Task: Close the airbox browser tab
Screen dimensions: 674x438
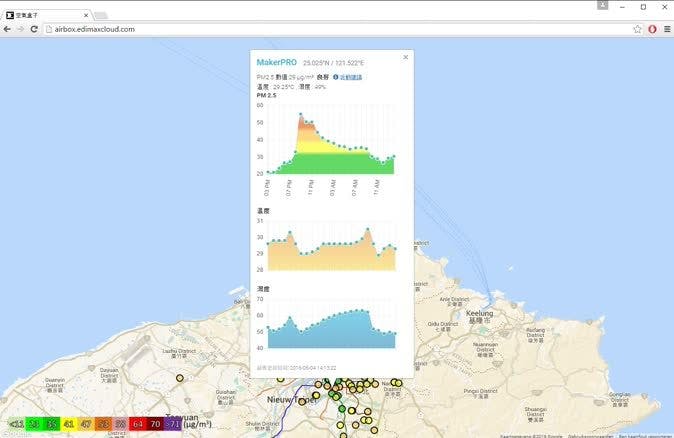Action: pyautogui.click(x=86, y=15)
